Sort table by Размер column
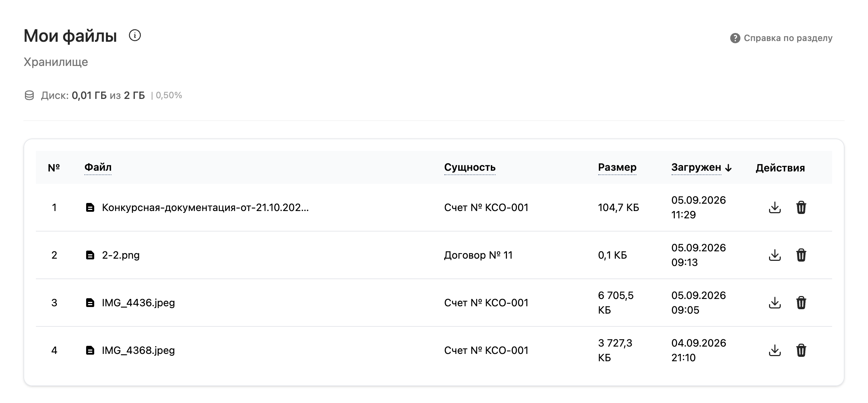Screen dimensions: 868x403 pos(617,167)
